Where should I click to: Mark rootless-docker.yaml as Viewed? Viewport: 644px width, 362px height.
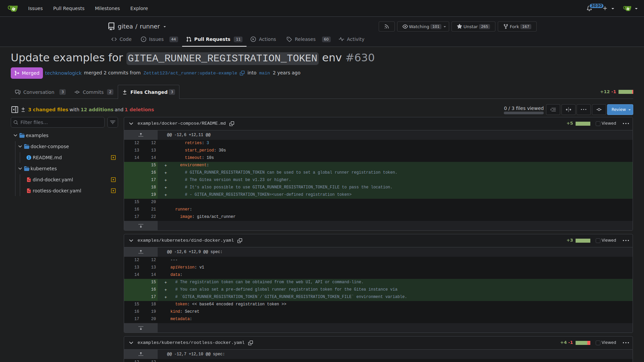tap(598, 343)
